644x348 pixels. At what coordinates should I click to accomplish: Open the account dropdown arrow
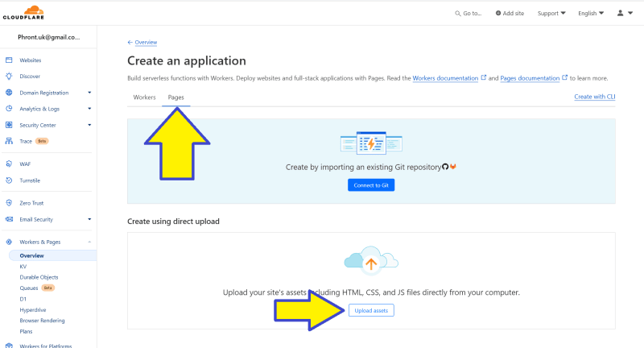tap(630, 13)
